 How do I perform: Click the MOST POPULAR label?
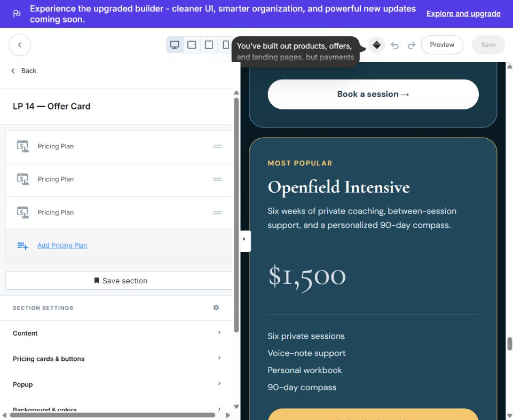(300, 163)
